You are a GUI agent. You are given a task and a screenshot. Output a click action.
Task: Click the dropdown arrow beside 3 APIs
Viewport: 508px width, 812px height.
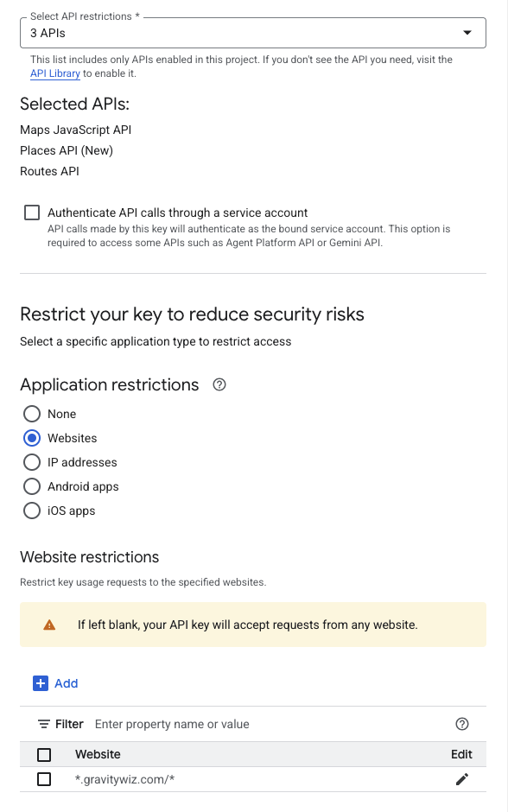467,33
